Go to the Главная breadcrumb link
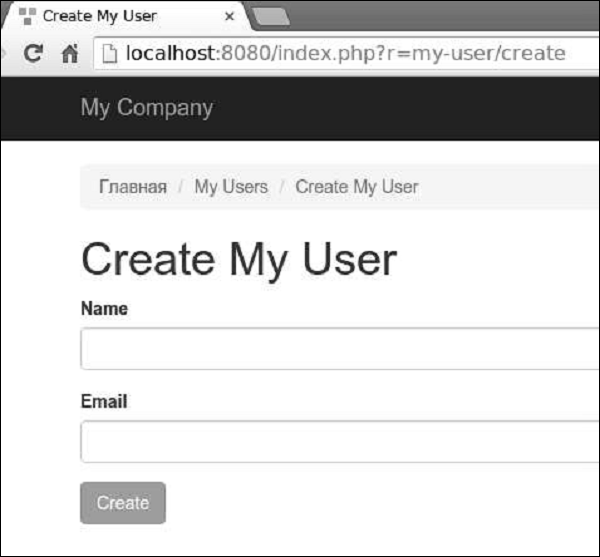Viewport: 600px width, 557px height. (133, 187)
